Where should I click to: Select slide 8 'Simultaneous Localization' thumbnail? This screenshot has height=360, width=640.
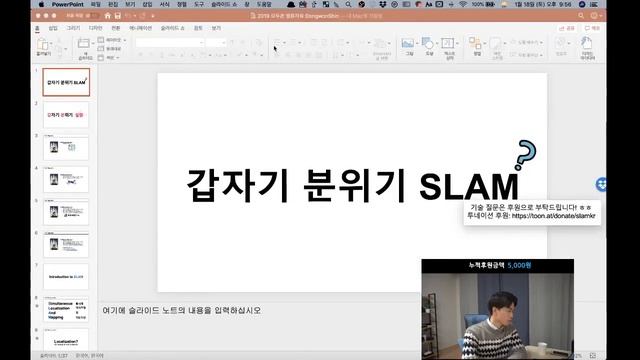click(66, 309)
